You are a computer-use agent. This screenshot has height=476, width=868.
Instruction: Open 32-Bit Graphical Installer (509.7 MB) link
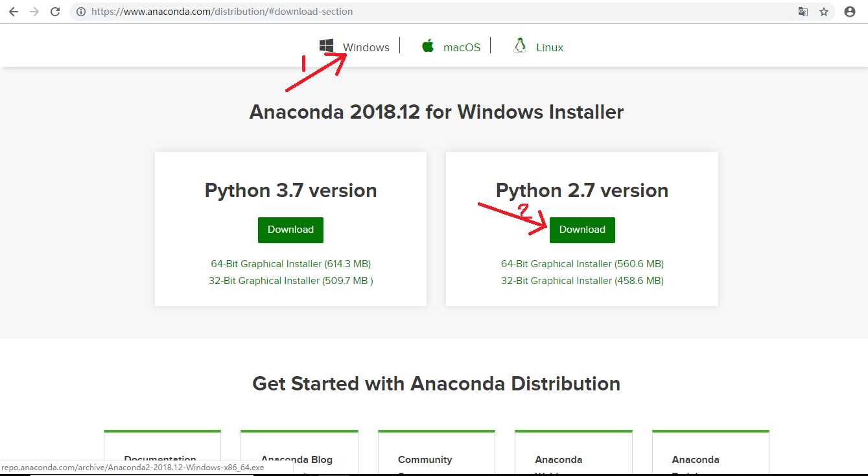pos(292,281)
